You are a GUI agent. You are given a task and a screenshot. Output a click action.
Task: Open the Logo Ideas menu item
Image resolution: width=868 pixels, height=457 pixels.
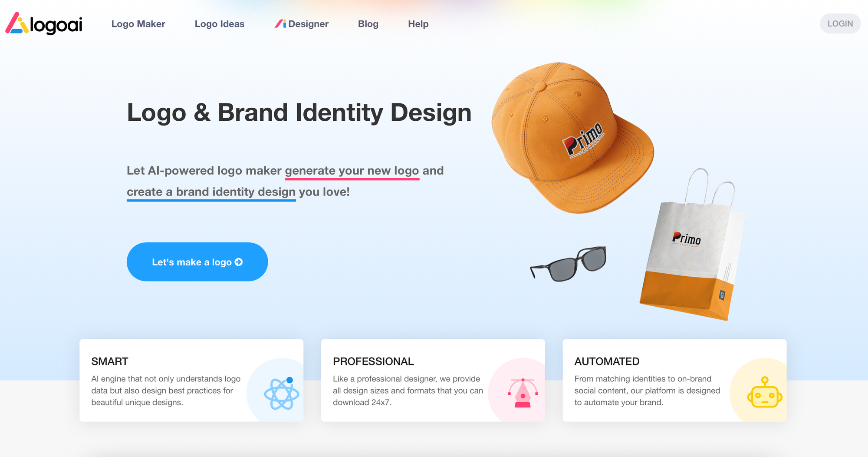(x=220, y=24)
